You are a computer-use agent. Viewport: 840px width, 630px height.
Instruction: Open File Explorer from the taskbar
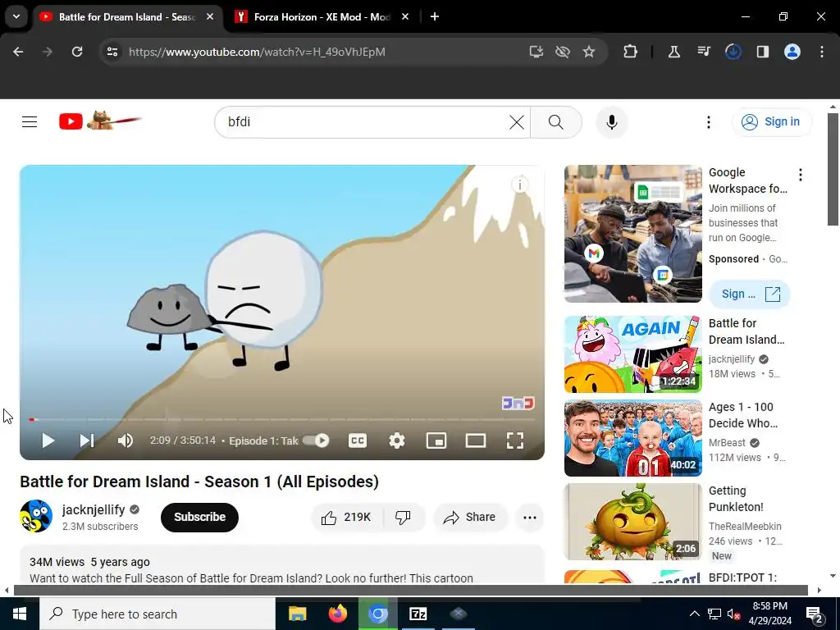(x=297, y=614)
